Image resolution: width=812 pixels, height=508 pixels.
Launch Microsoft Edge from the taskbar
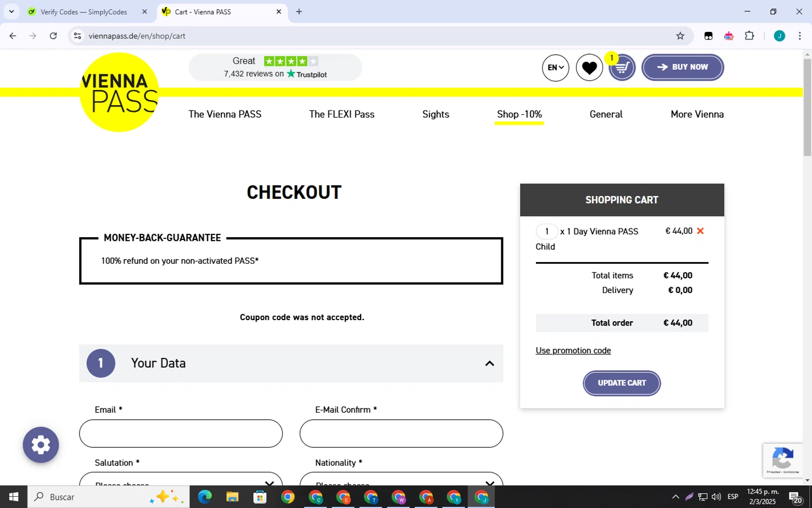[x=205, y=497]
